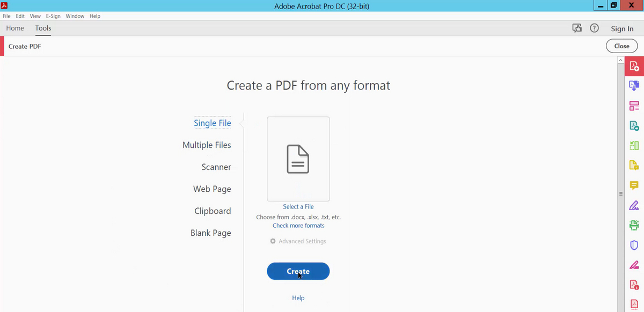Switch to the Home tab
This screenshot has height=312, width=644.
pos(14,28)
